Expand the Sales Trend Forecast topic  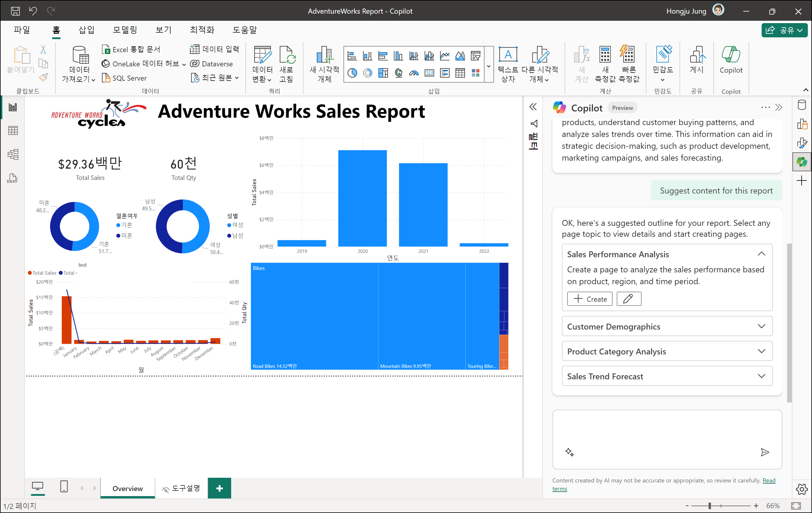761,376
